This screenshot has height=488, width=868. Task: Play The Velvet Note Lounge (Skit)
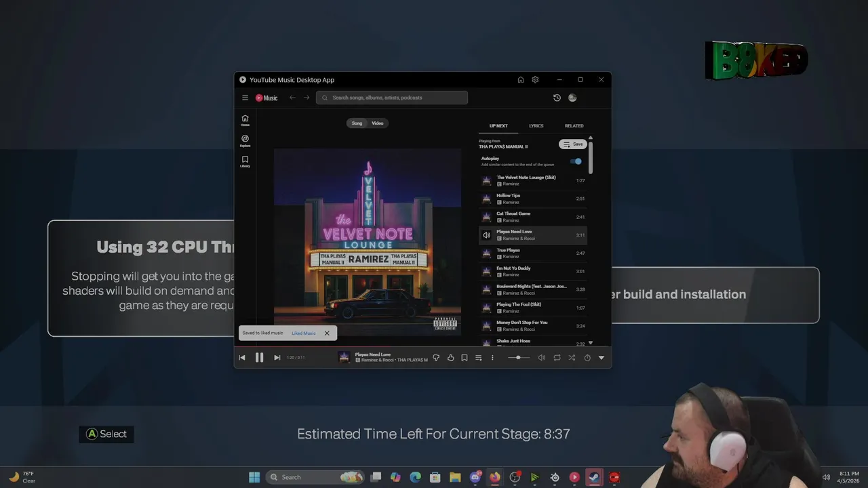tap(533, 180)
